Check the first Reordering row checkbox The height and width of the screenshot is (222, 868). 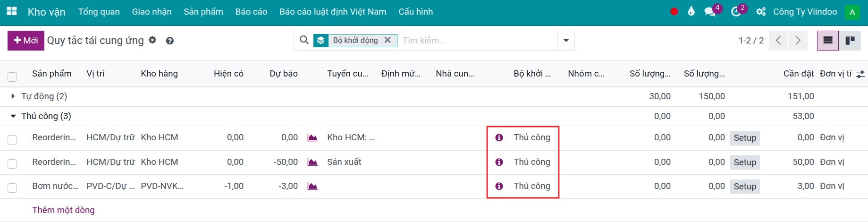coord(12,139)
